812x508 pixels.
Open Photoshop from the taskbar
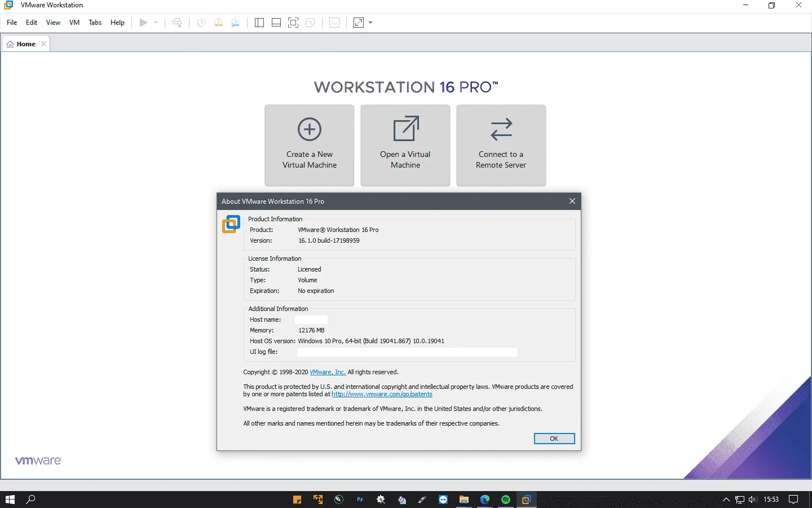tap(360, 500)
